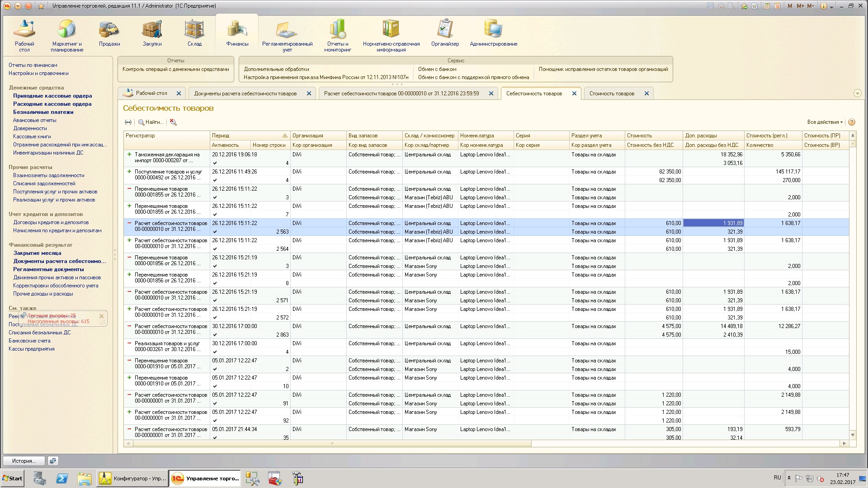Open the calculator icon in title bar
The image size is (868, 488).
click(x=767, y=6)
